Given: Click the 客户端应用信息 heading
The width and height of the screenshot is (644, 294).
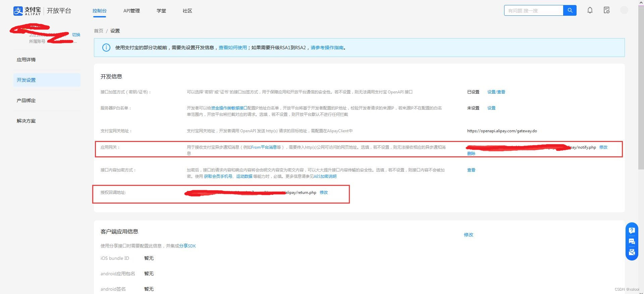Looking at the screenshot, I should click(x=119, y=231).
